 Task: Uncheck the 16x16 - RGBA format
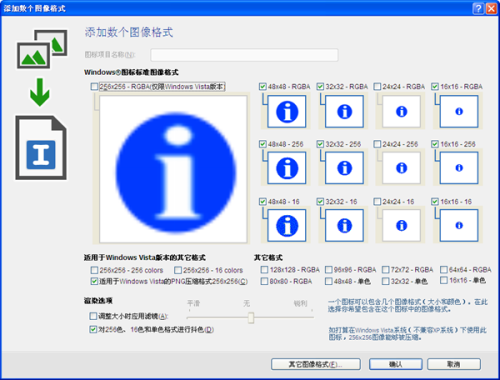point(435,87)
